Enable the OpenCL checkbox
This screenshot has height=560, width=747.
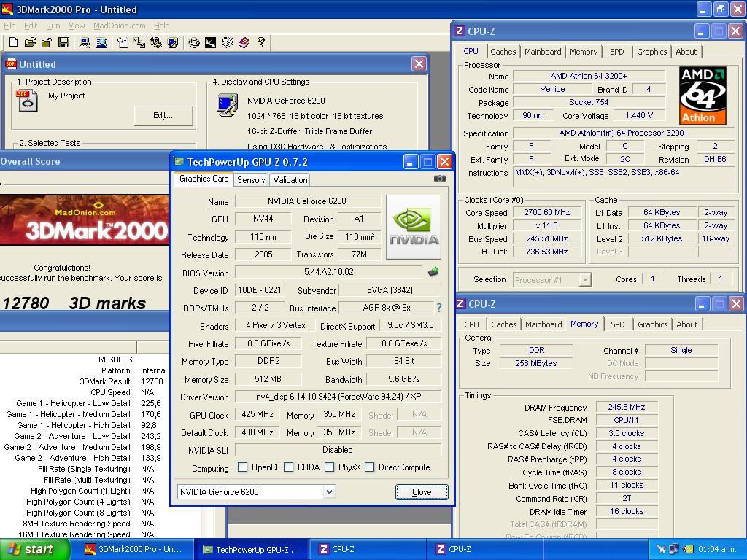point(242,467)
